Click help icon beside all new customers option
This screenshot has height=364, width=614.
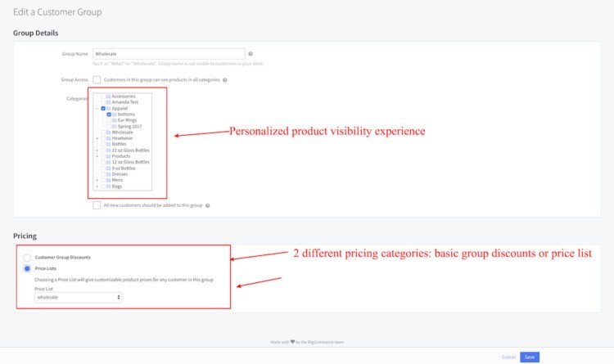pyautogui.click(x=208, y=205)
